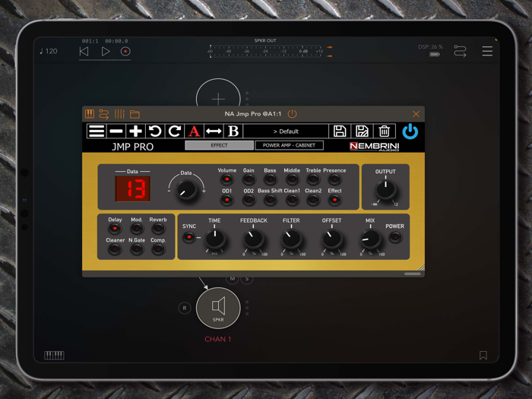This screenshot has width=532, height=399.
Task: Open the piano keyboard icon at bottom left
Action: pyautogui.click(x=54, y=355)
